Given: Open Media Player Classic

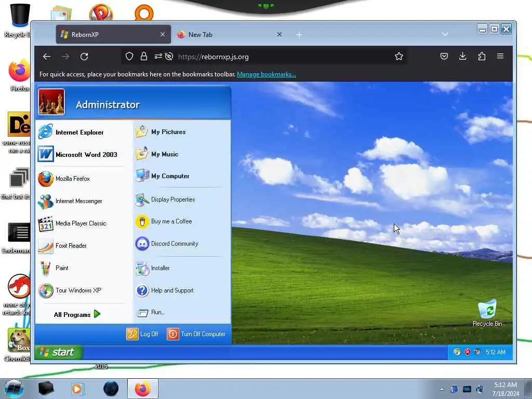Looking at the screenshot, I should point(72,223).
